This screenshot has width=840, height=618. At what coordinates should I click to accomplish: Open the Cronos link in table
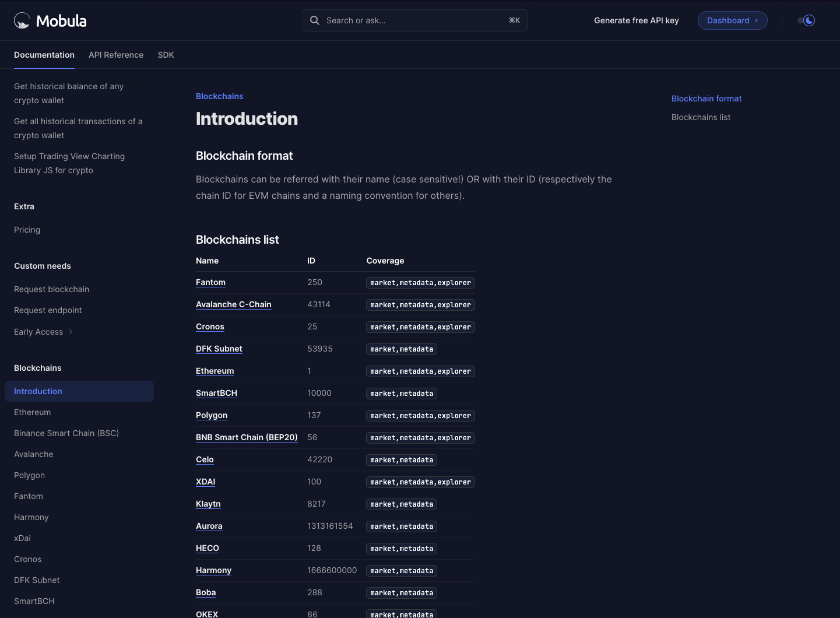click(210, 326)
